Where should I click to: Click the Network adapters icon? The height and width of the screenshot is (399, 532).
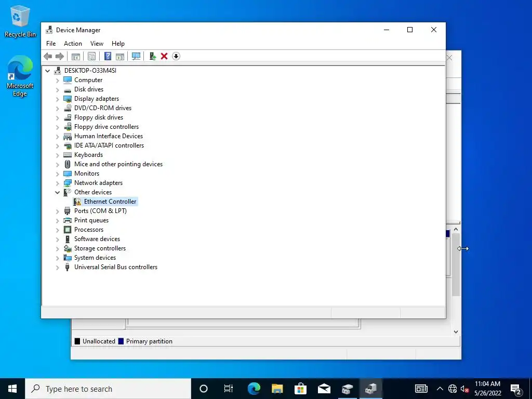click(68, 183)
